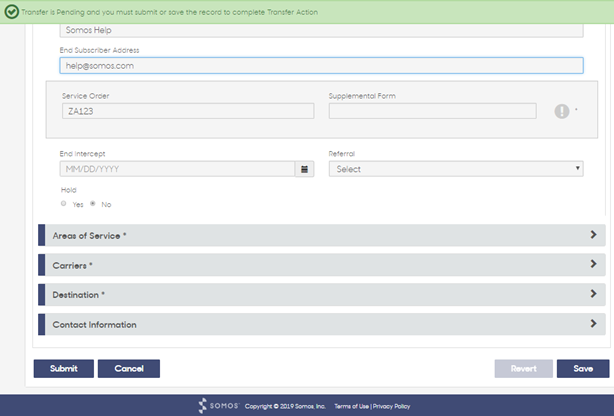Click the disabled Revert button
Image resolution: width=614 pixels, height=416 pixels.
coord(524,369)
